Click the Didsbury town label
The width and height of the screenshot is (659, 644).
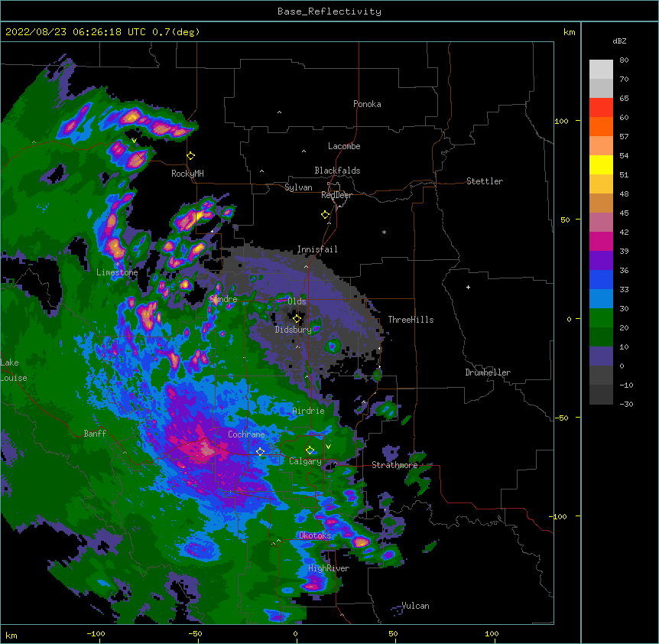coord(294,330)
